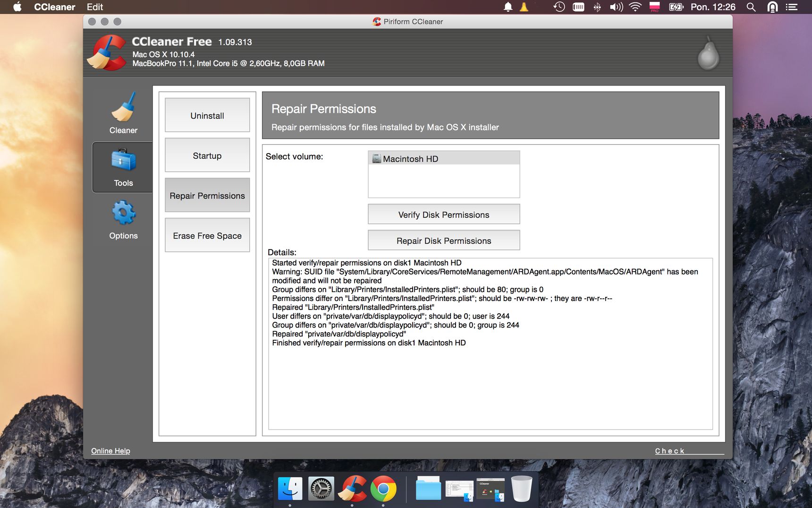Open the Online Help link
Viewport: 812px width, 508px height.
(x=110, y=451)
